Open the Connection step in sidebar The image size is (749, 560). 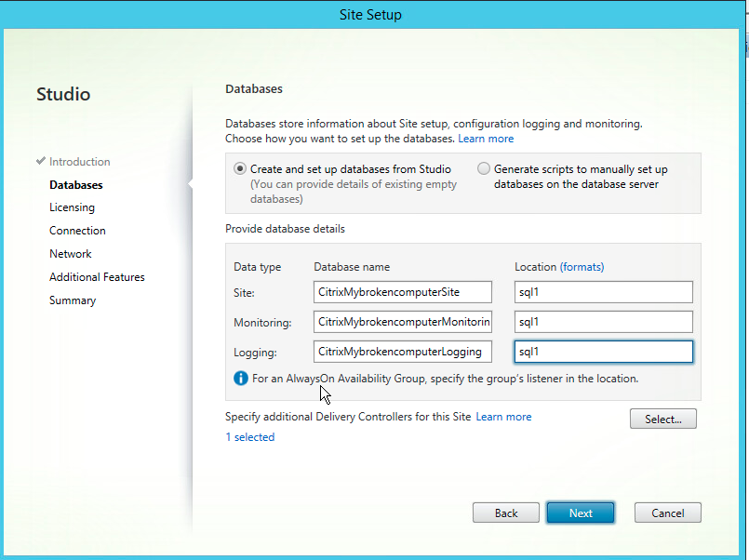point(77,231)
